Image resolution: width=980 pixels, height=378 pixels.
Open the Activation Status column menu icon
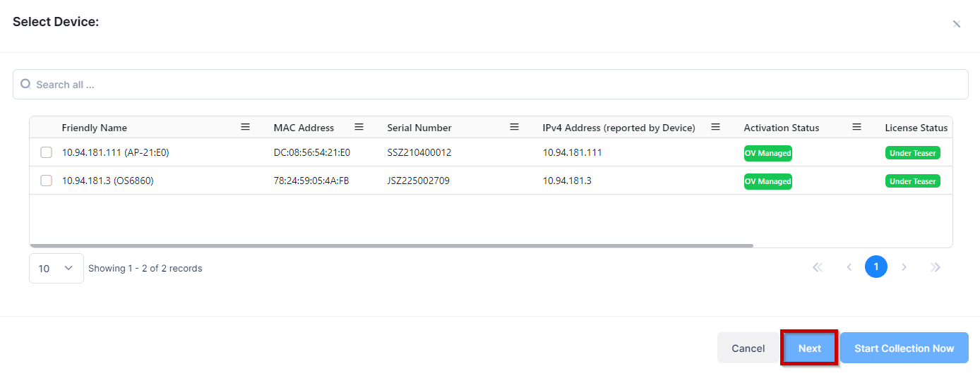click(856, 127)
